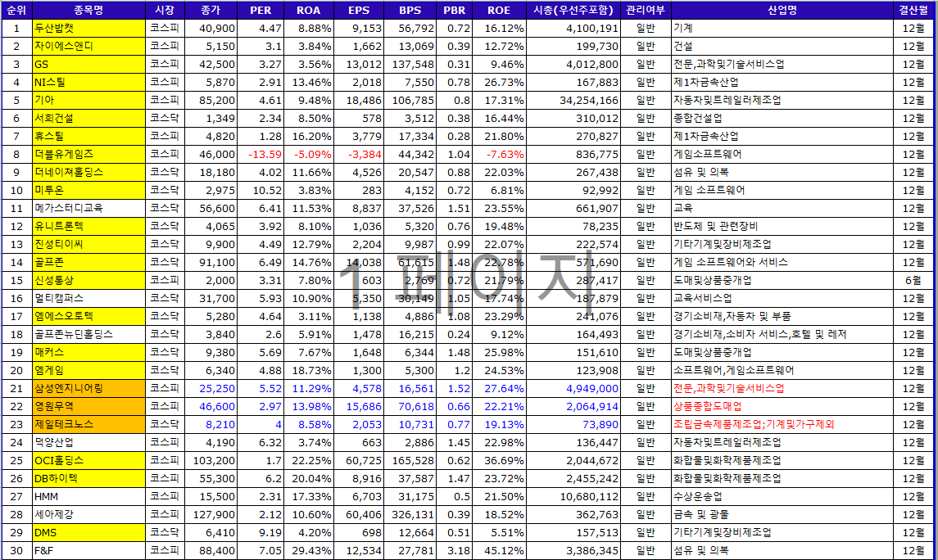Screen dimensions: 938x560
Task: Select the 신성통상 stock name cell
Action: coord(88,280)
